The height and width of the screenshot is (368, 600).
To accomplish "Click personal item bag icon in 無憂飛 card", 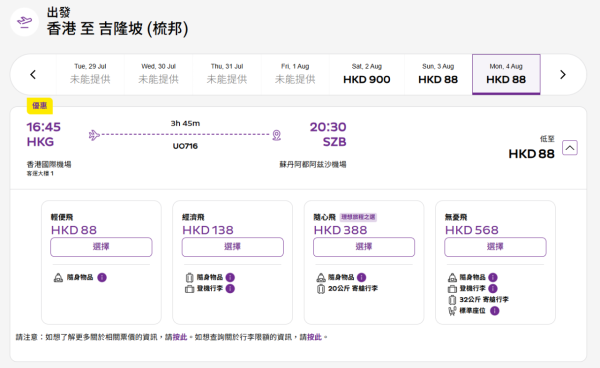I will (452, 278).
